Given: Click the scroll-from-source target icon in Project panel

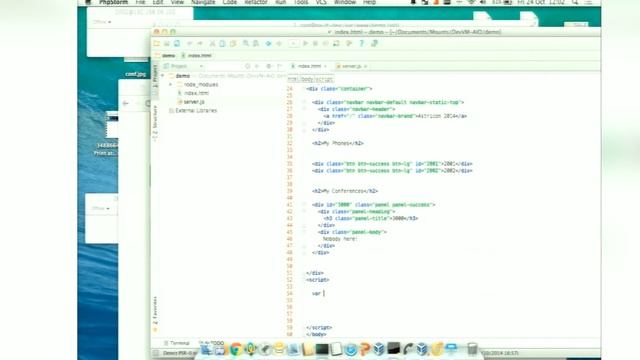Looking at the screenshot, I should (248, 66).
